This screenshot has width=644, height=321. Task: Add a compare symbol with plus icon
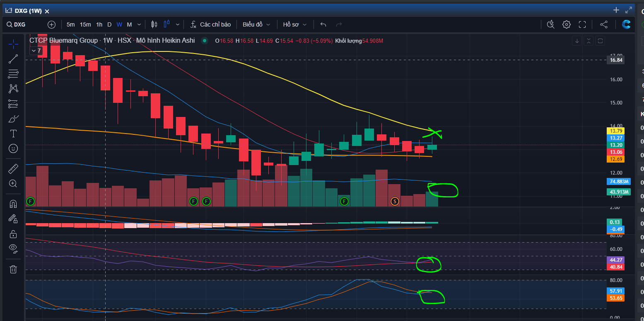tap(51, 24)
